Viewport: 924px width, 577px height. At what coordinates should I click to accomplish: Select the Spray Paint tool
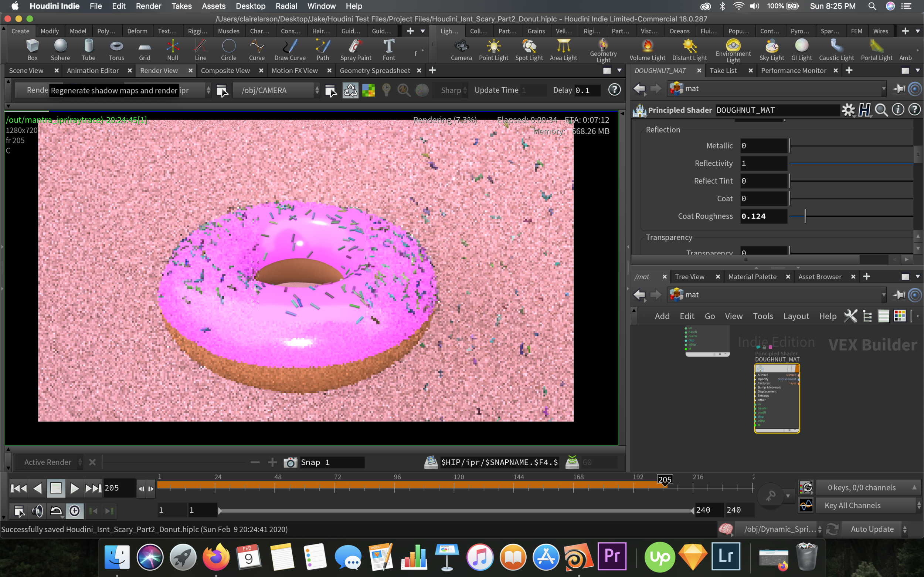point(356,50)
